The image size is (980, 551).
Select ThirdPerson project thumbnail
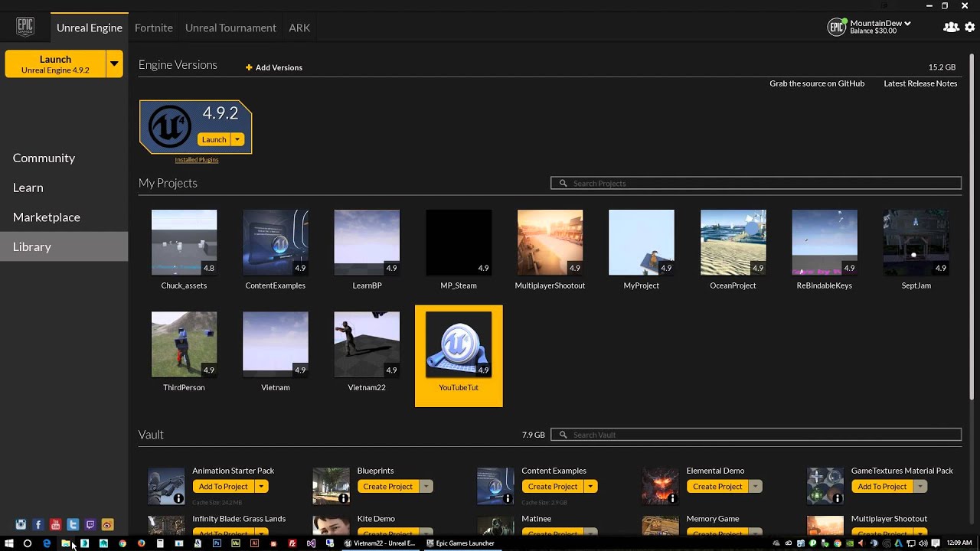184,344
